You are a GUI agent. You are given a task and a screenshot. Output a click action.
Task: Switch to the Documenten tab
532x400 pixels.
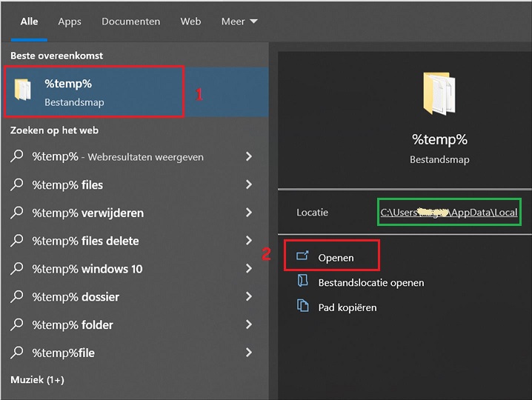130,21
